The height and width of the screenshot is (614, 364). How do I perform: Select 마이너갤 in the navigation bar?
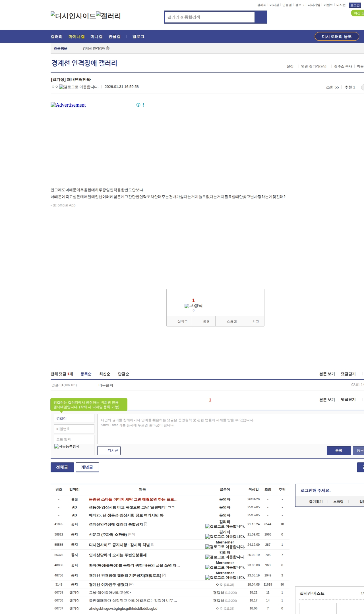(76, 37)
